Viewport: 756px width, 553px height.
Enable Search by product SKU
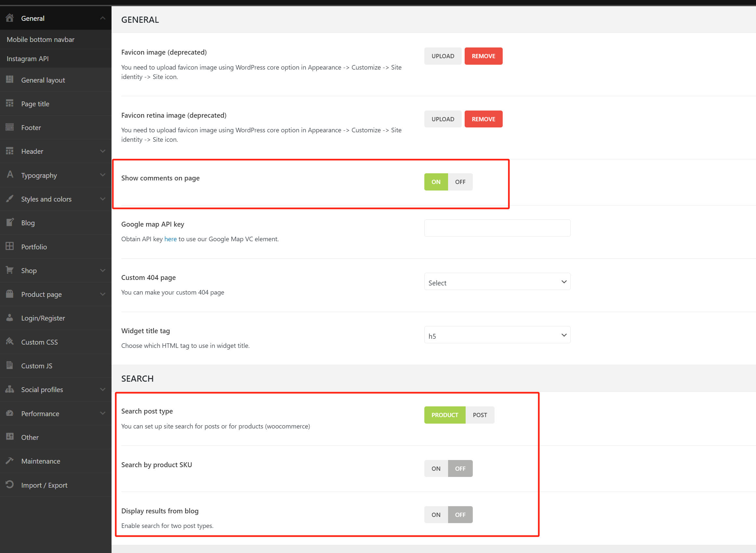[436, 468]
